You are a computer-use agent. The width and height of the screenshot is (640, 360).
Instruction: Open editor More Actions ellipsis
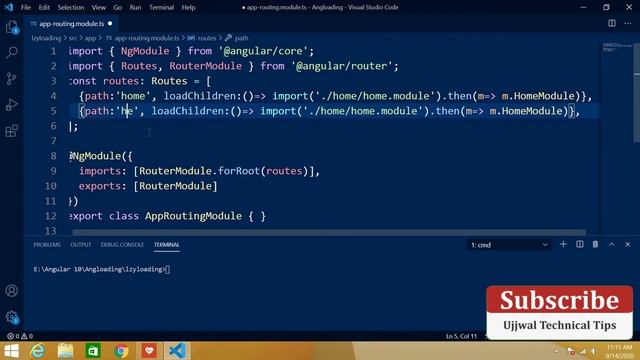click(628, 23)
